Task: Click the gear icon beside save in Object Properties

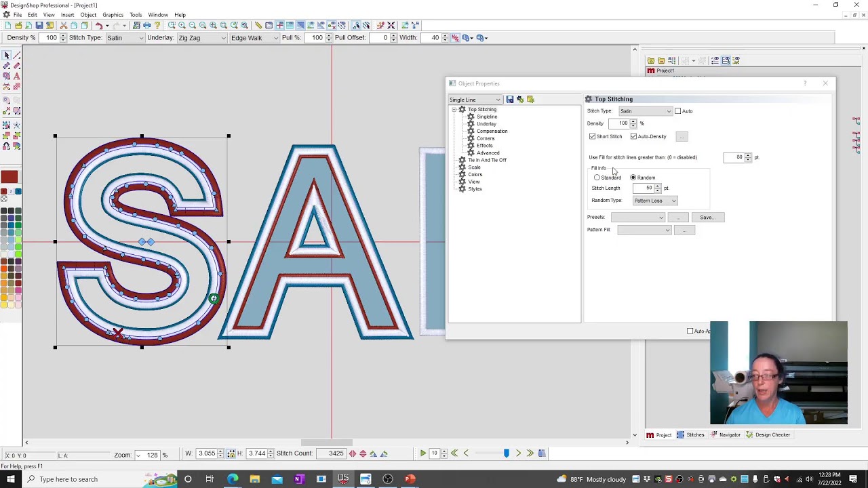Action: click(x=520, y=100)
